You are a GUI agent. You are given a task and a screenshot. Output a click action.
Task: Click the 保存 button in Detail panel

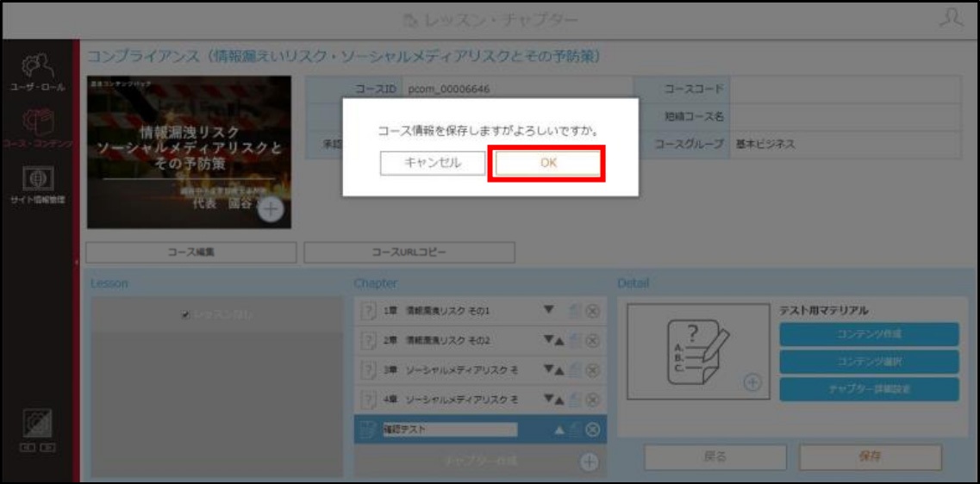tap(870, 456)
